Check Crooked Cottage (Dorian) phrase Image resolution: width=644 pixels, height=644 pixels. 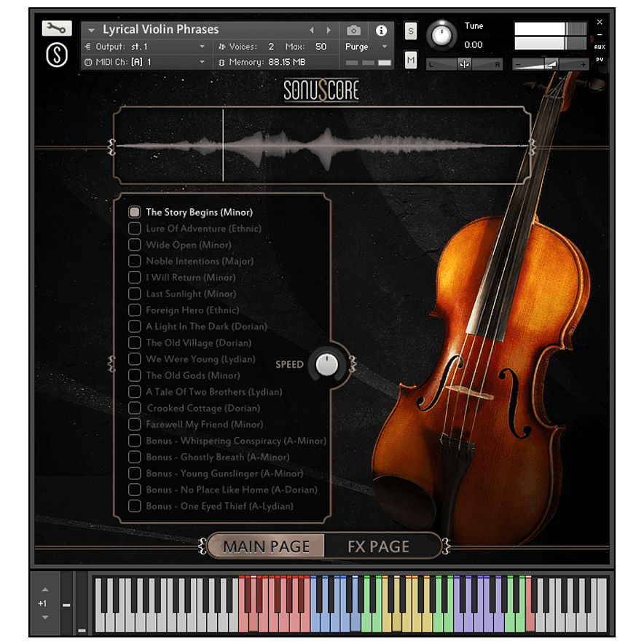pyautogui.click(x=134, y=408)
